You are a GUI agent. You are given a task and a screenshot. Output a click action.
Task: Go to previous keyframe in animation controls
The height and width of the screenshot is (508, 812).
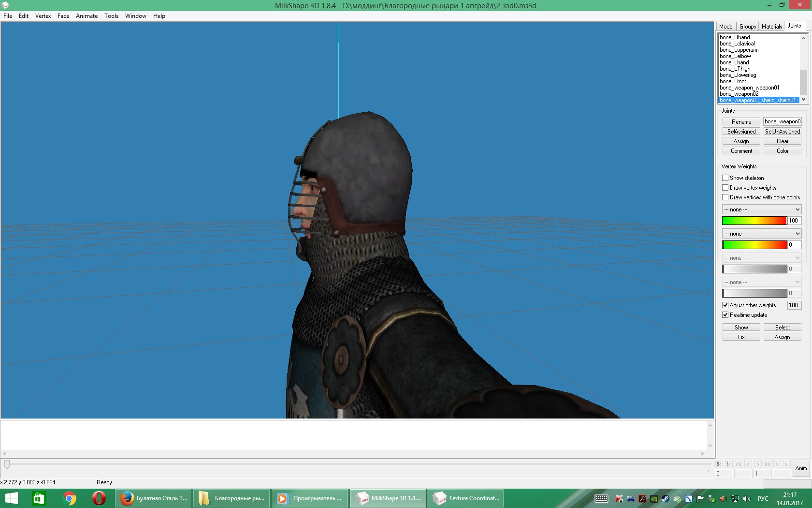[729, 464]
